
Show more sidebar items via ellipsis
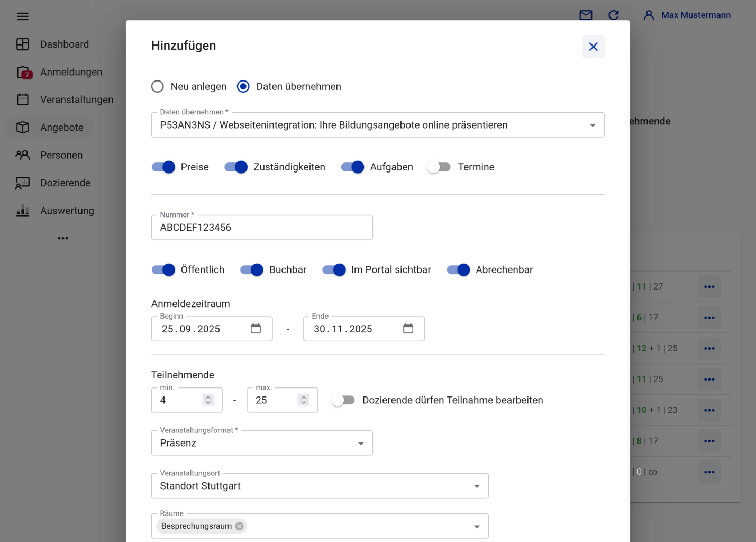click(x=63, y=238)
